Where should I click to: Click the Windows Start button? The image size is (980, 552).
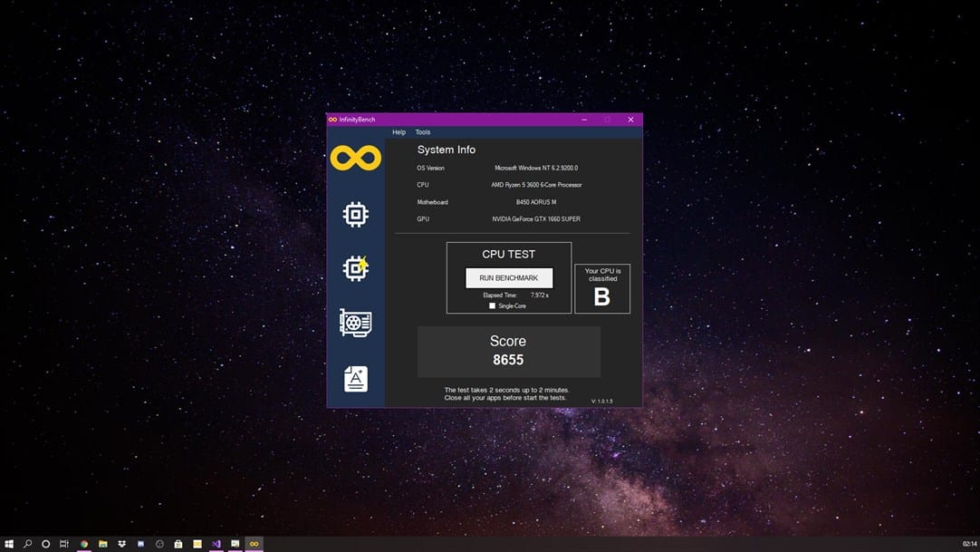[x=9, y=544]
